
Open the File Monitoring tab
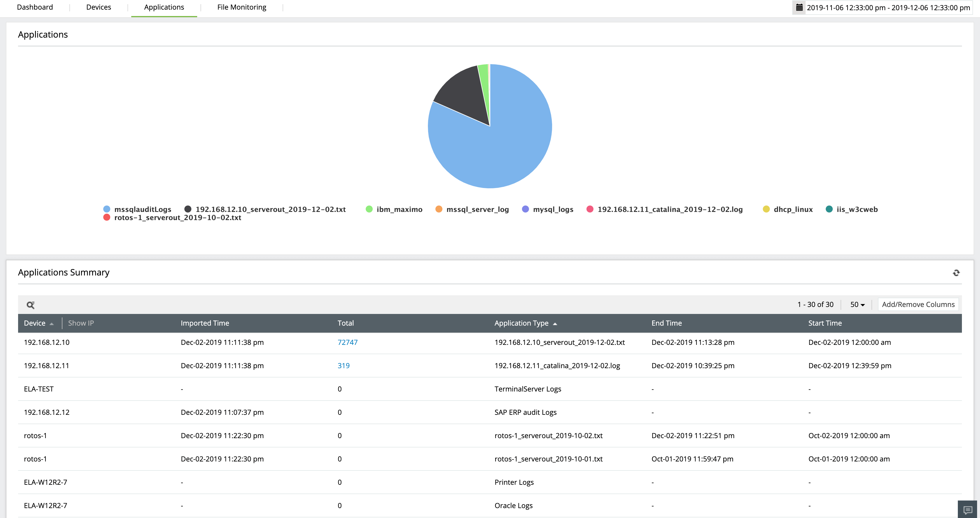coord(242,7)
